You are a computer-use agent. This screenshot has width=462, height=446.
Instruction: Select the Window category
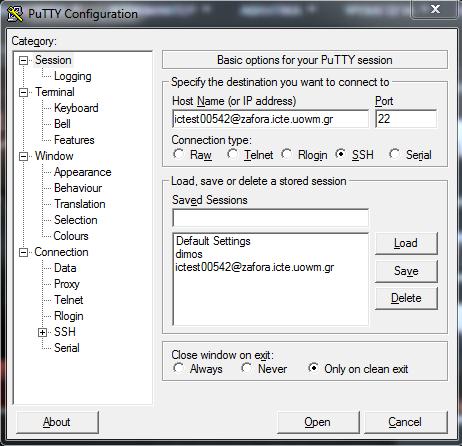coord(54,156)
